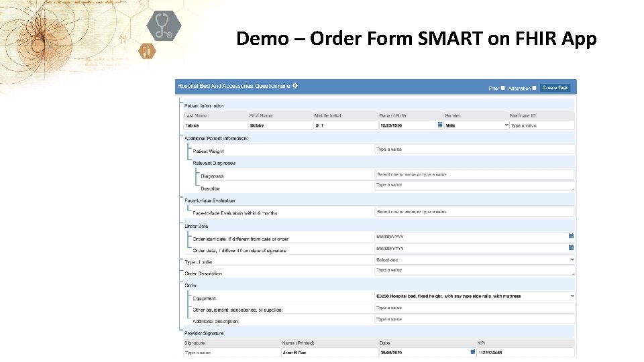
Task: Open the Type of order dropdown
Action: [x=474, y=260]
